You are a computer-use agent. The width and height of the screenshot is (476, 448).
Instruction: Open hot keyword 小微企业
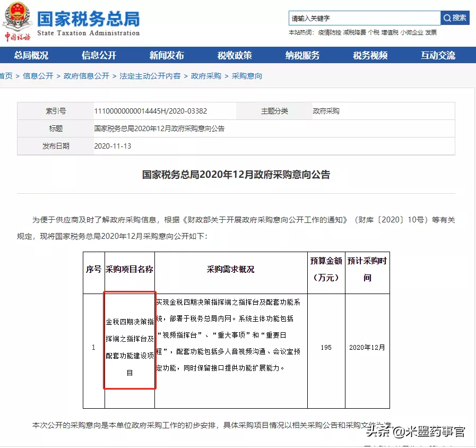click(412, 32)
